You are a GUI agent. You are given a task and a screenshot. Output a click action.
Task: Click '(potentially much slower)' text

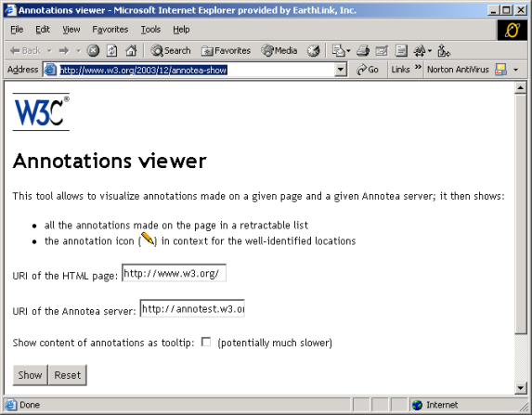coord(275,343)
